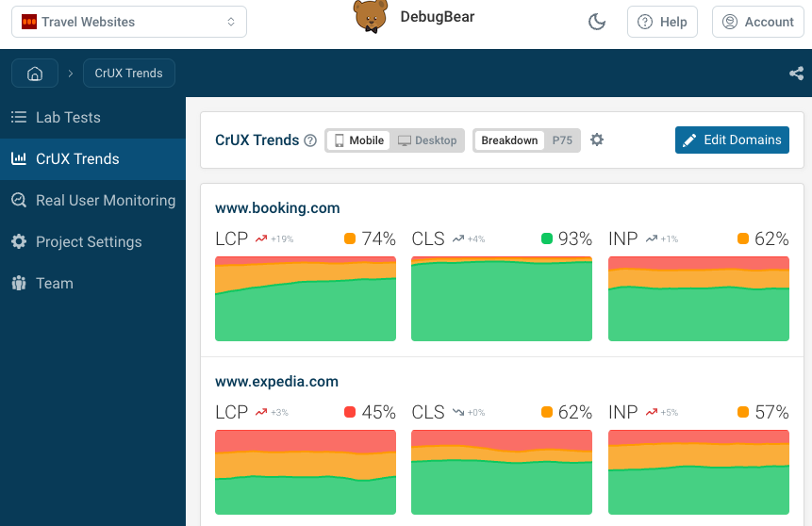Click the Edit Domains button
Image resolution: width=812 pixels, height=526 pixels.
(732, 140)
